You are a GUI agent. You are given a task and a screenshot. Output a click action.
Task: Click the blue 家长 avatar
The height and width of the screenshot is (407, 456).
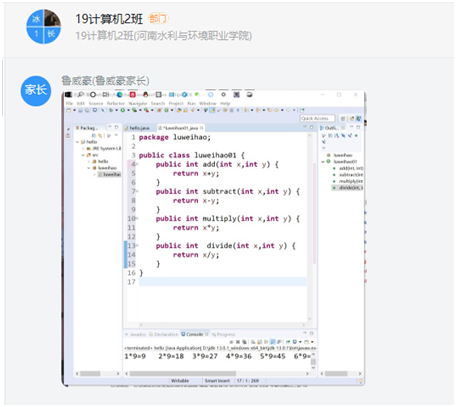(36, 91)
